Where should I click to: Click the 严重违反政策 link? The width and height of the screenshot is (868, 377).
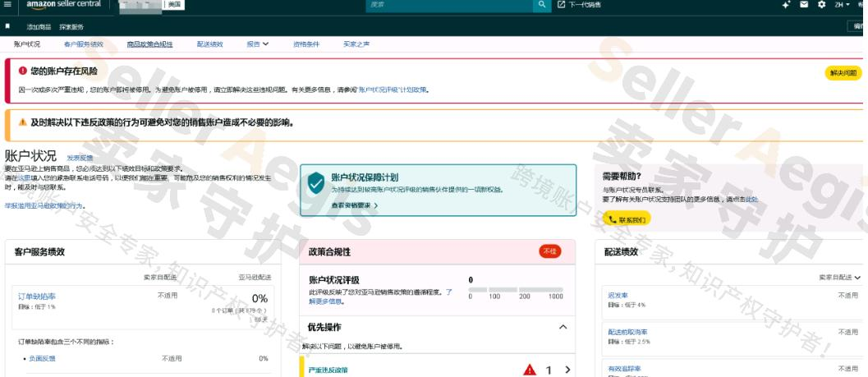click(x=328, y=370)
